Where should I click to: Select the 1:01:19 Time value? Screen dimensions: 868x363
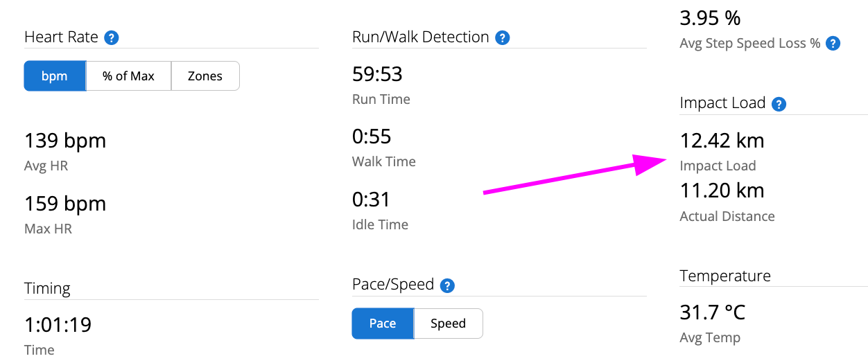point(58,325)
